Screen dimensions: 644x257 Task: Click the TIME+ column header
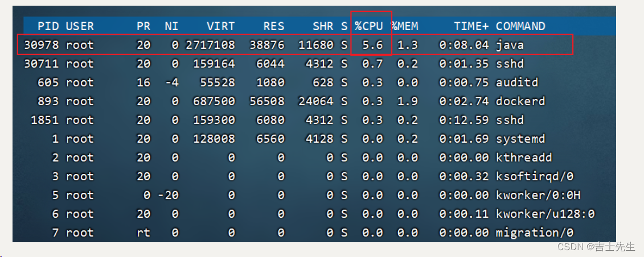pos(471,27)
